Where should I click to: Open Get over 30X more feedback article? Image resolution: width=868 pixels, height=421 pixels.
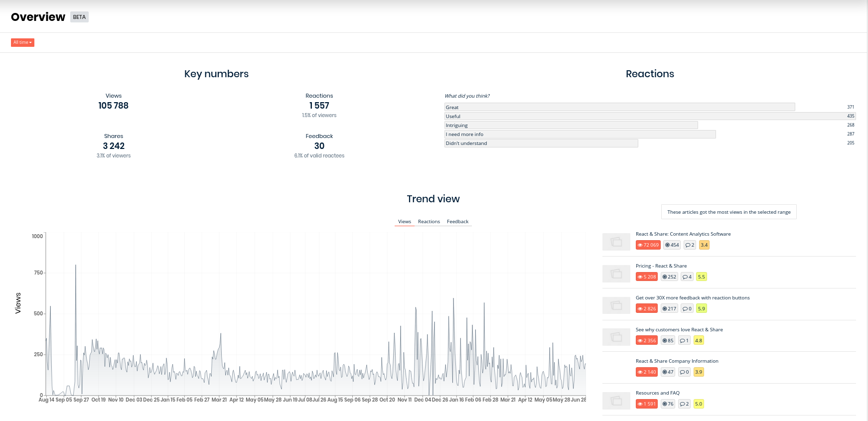[x=693, y=298]
